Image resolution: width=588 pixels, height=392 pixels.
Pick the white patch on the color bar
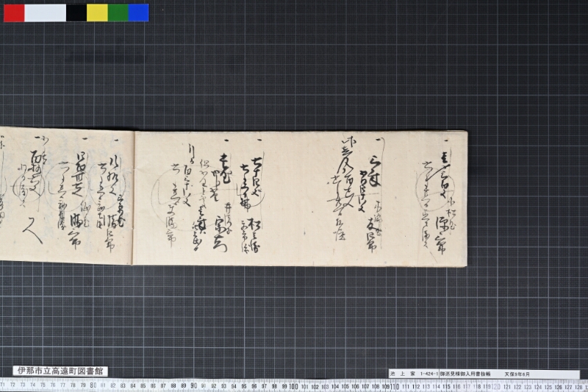(46, 13)
